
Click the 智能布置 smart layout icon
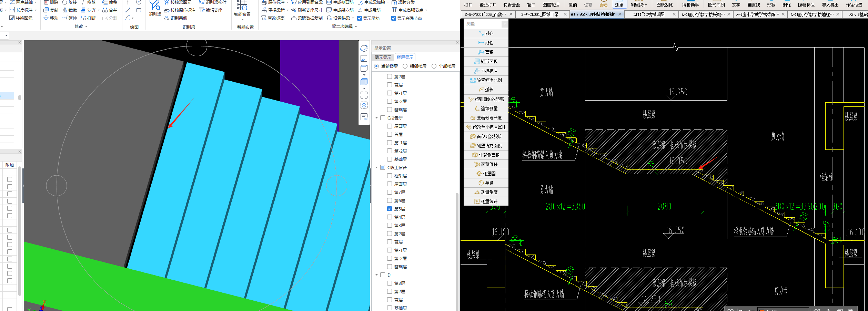(x=242, y=8)
